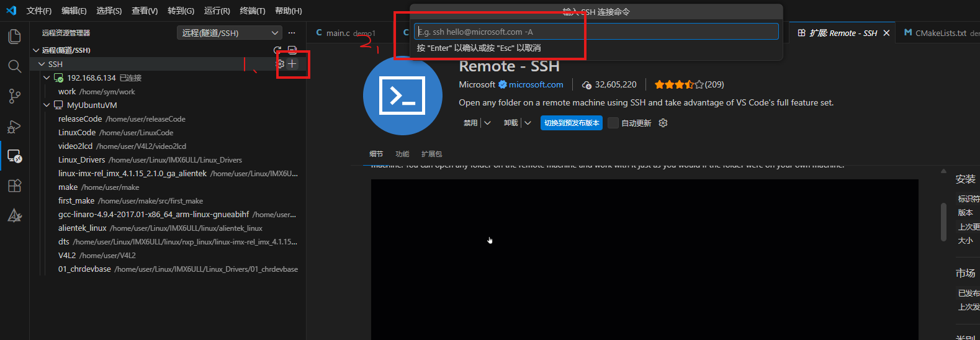Click the black video preview in details
Screen dimensions: 980x340
tap(644, 259)
